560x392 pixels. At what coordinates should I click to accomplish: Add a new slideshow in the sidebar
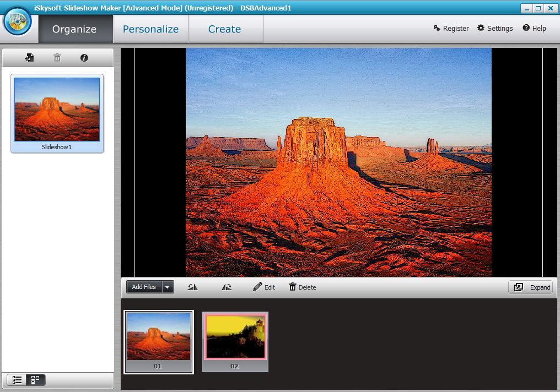click(29, 57)
